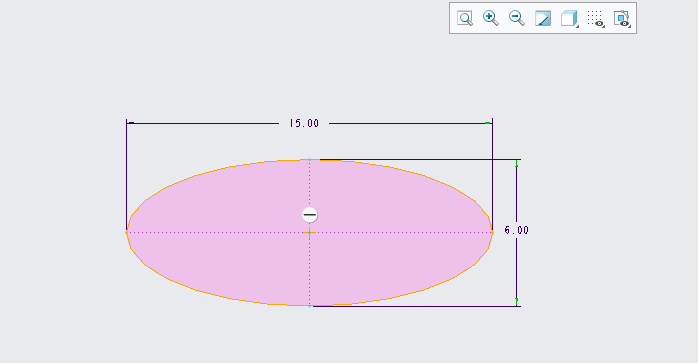
Task: Pick the top endpoint of the minor axis
Action: click(x=309, y=159)
